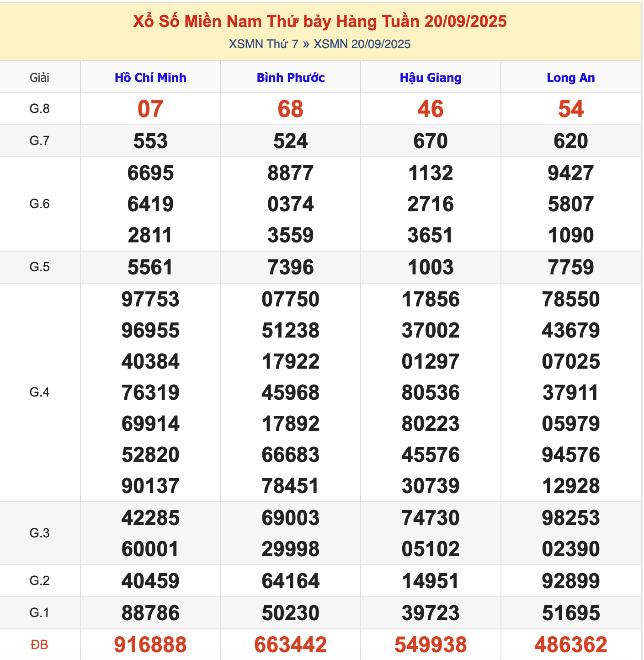Screen dimensions: 644x660
Task: Select G.7 number 524
Action: click(291, 141)
